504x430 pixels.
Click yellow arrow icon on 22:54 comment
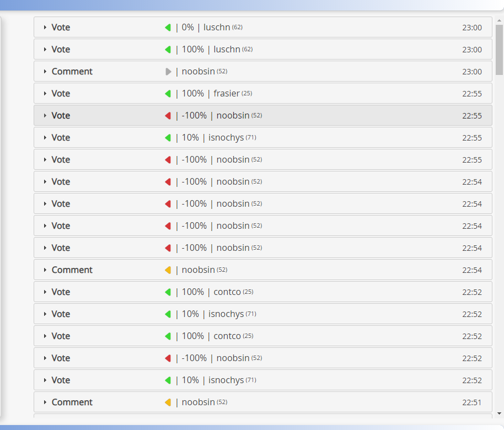click(x=168, y=270)
